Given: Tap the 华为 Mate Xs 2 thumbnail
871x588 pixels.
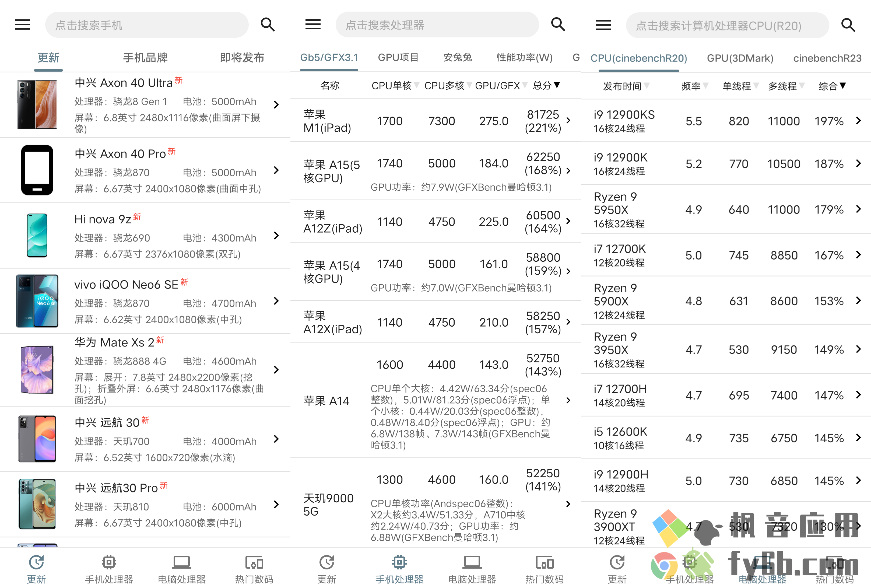Looking at the screenshot, I should click(37, 370).
